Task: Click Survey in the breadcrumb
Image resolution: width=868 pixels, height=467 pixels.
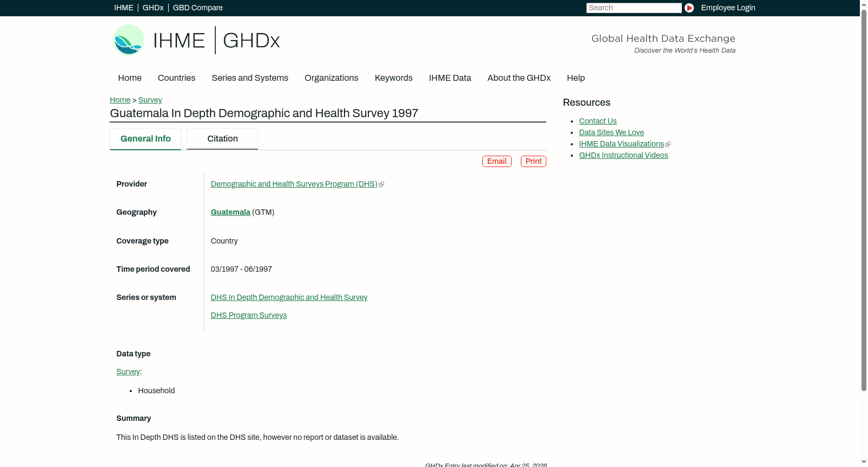Action: coord(150,100)
